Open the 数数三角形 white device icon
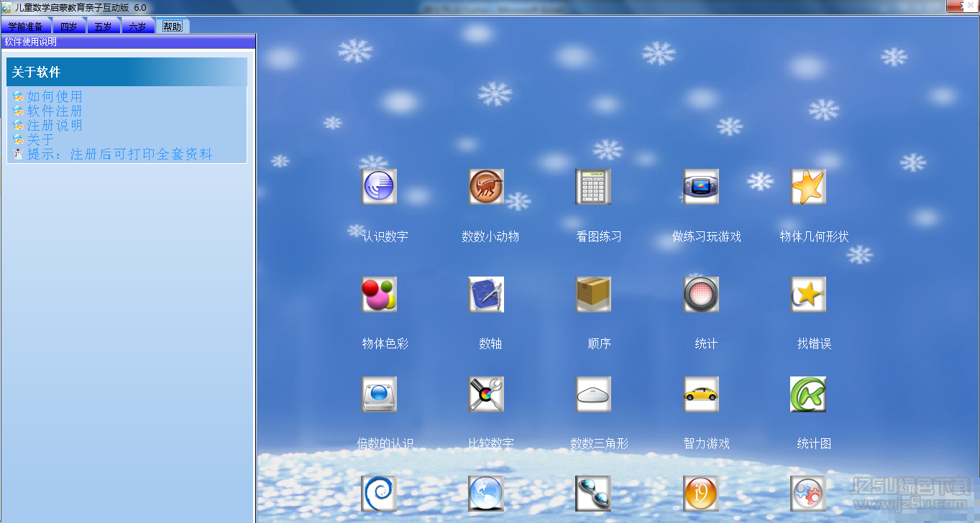Viewport: 980px width, 523px height. point(593,394)
